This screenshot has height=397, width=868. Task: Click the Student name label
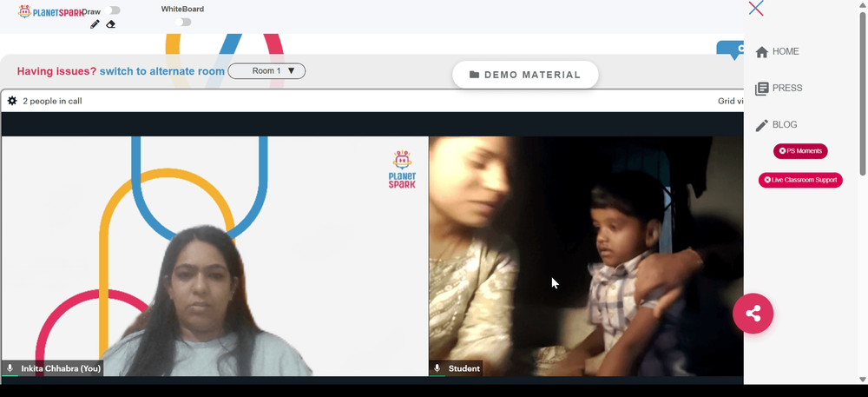464,368
